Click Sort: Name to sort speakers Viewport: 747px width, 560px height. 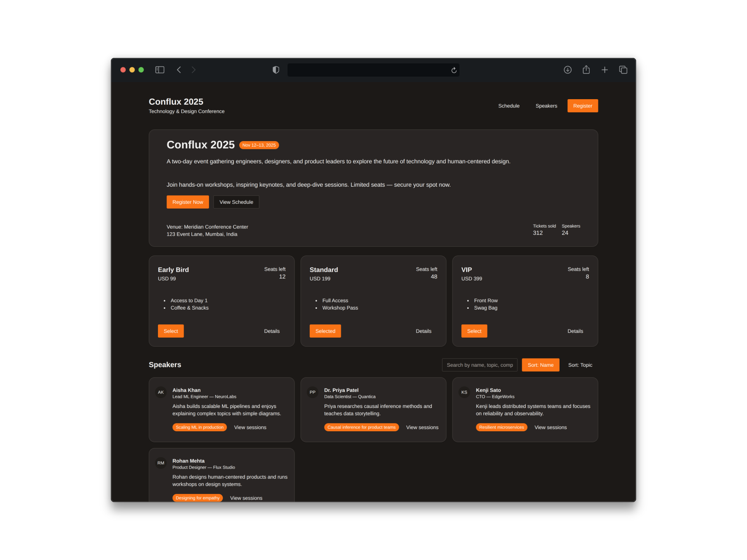coord(540,365)
